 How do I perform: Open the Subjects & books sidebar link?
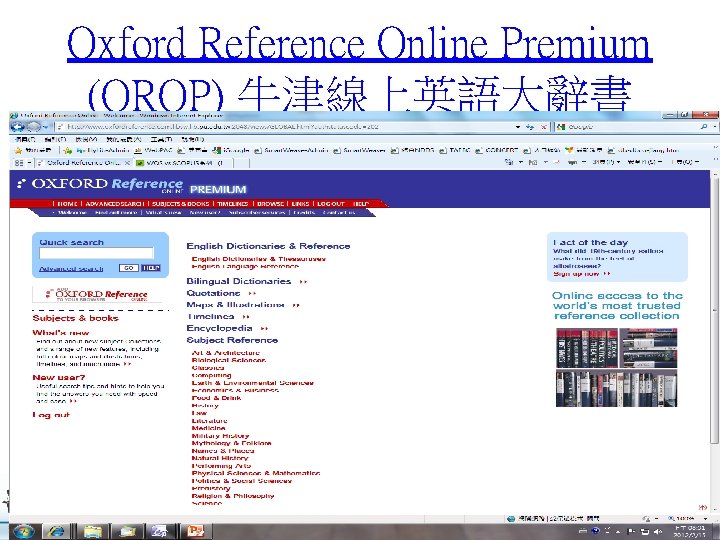[75, 318]
